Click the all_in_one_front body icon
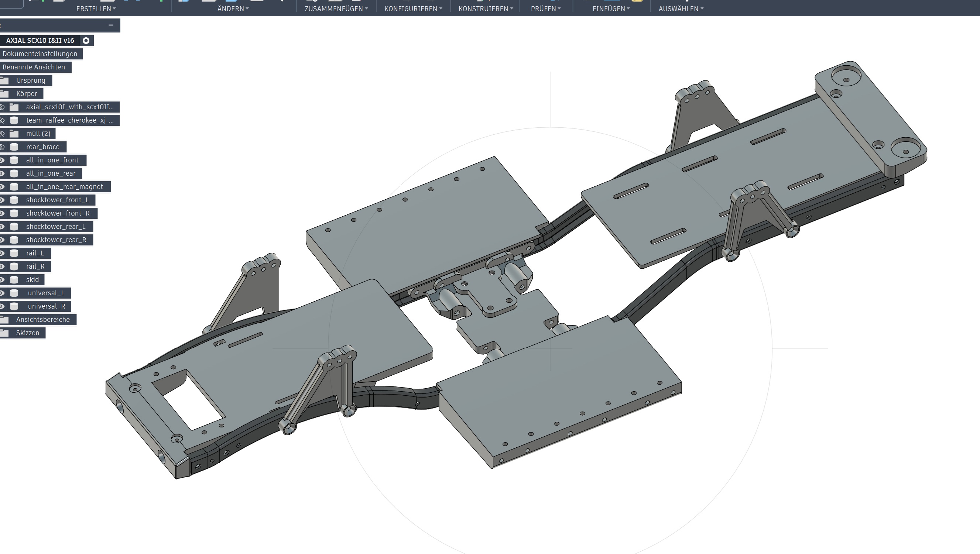Image resolution: width=980 pixels, height=554 pixels. click(x=14, y=160)
